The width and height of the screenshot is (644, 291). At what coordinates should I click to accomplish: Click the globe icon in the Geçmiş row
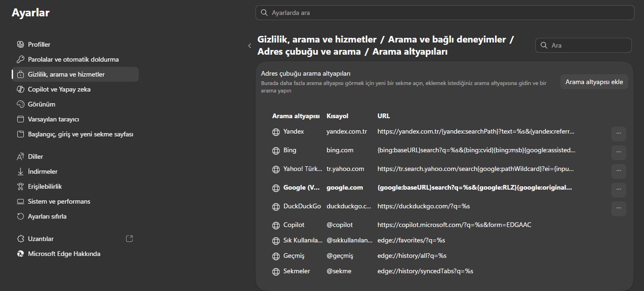click(276, 256)
